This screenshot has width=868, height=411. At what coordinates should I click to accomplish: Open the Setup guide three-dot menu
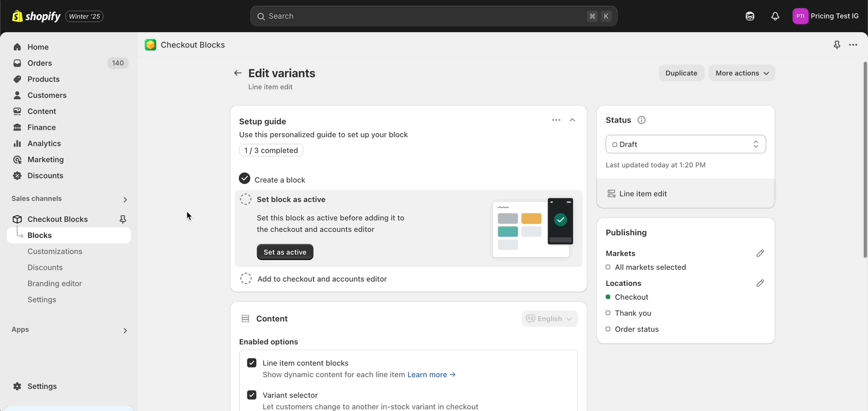pyautogui.click(x=556, y=120)
